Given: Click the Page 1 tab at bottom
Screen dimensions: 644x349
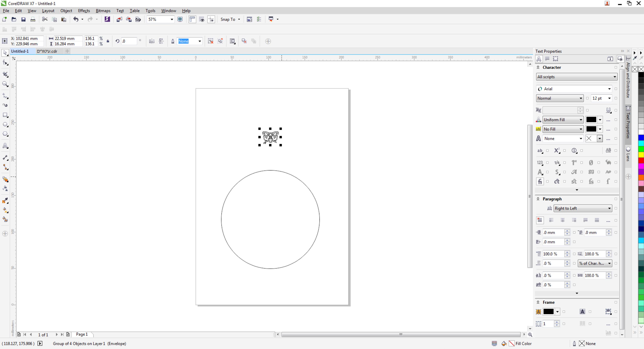Looking at the screenshot, I should (82, 334).
